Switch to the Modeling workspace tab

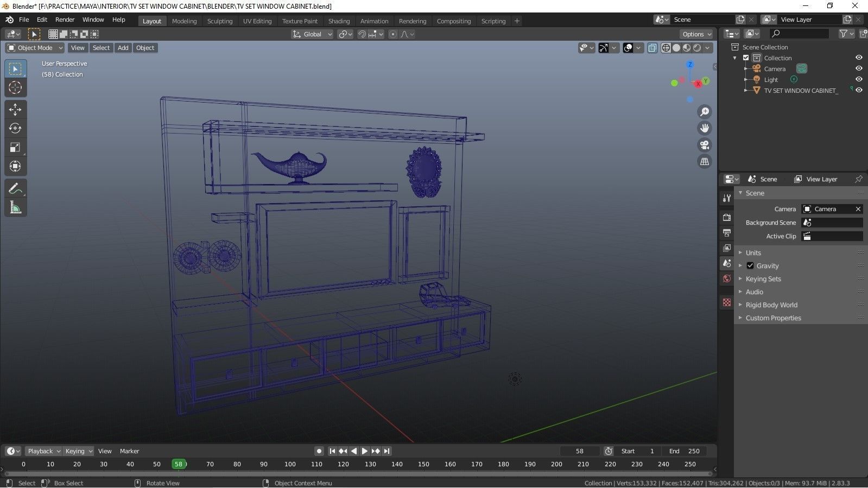(184, 21)
